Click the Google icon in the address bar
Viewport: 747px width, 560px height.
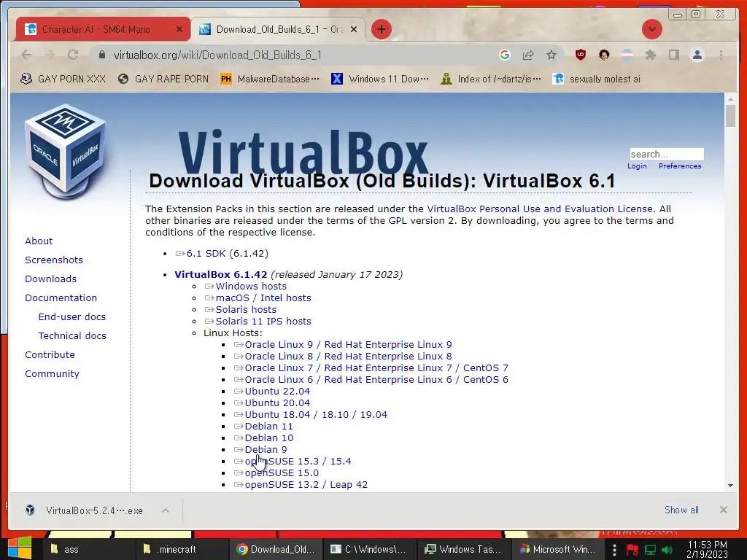click(x=505, y=55)
